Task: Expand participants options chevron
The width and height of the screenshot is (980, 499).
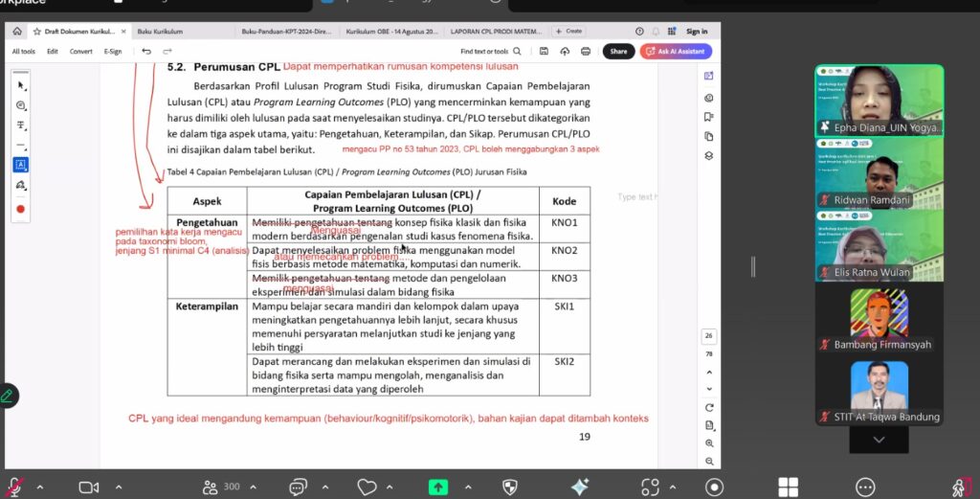Action: [253, 487]
